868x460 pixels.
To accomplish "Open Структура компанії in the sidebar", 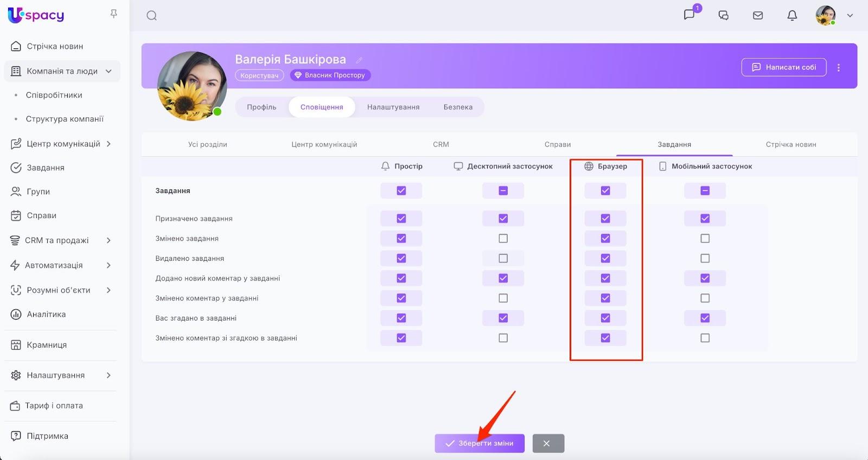I will (x=65, y=119).
